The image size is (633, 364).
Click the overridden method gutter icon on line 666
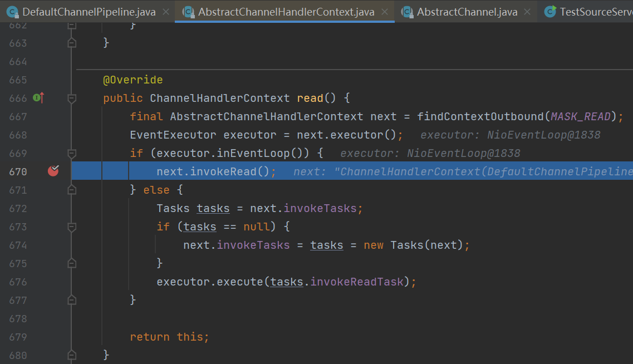[38, 98]
